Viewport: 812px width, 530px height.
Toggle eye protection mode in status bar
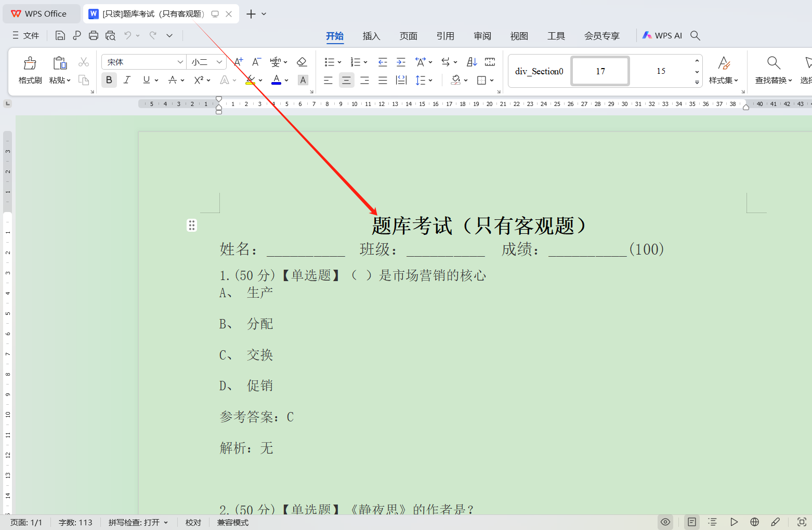click(x=665, y=522)
